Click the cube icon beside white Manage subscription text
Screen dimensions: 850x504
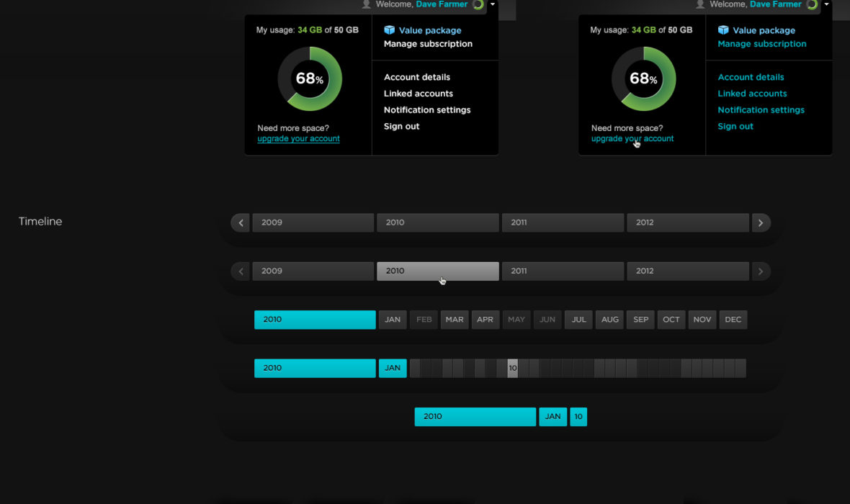pos(390,30)
